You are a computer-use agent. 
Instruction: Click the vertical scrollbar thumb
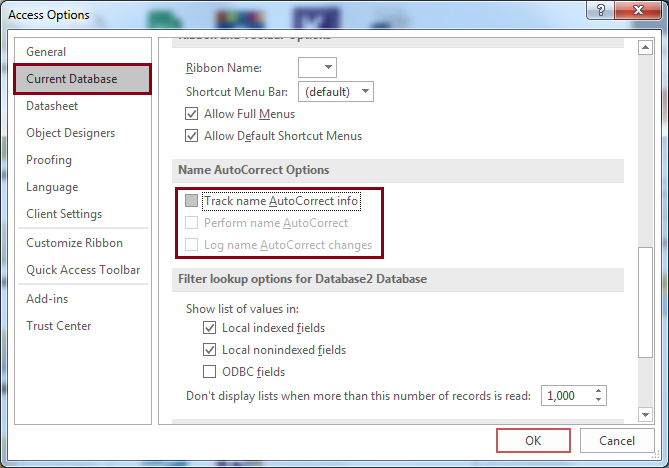(646, 302)
